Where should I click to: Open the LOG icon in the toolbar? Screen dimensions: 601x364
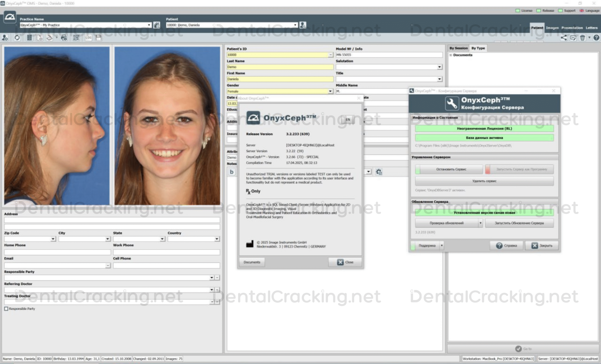point(88,38)
